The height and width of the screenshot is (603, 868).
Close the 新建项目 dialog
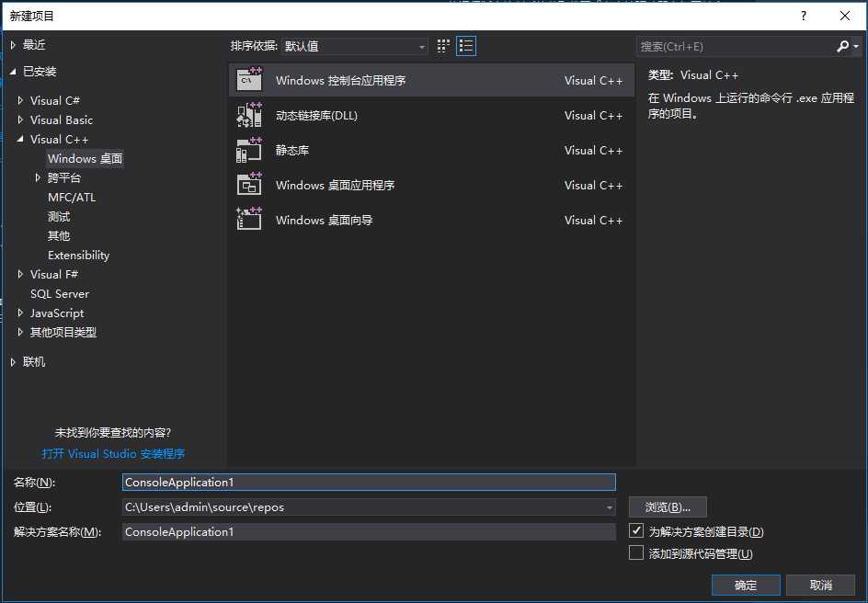click(x=845, y=16)
